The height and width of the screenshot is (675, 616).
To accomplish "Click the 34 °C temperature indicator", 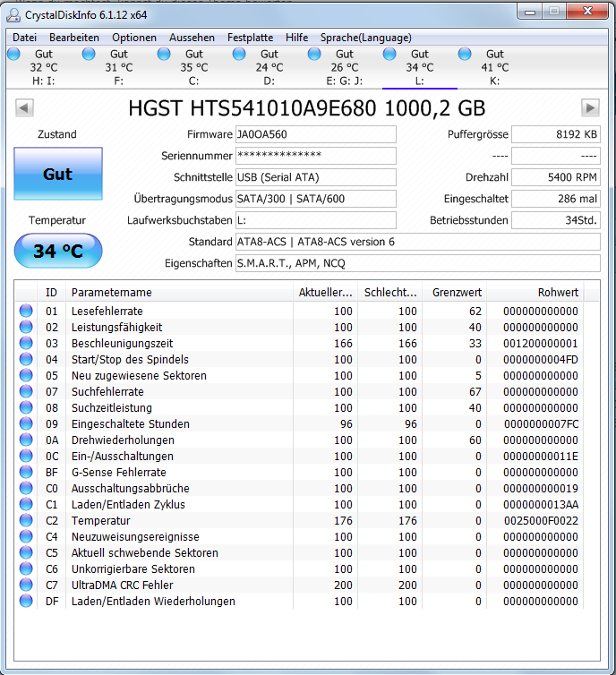I will click(x=58, y=251).
